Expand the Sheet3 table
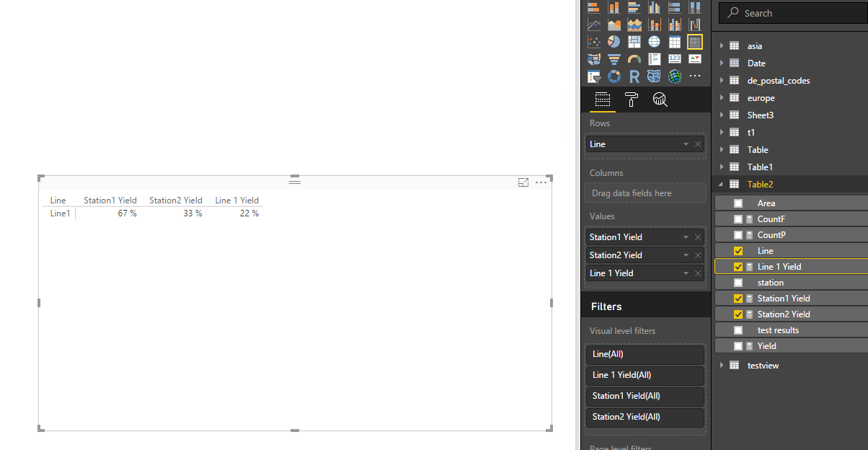Viewport: 868px width, 450px height. coord(722,115)
